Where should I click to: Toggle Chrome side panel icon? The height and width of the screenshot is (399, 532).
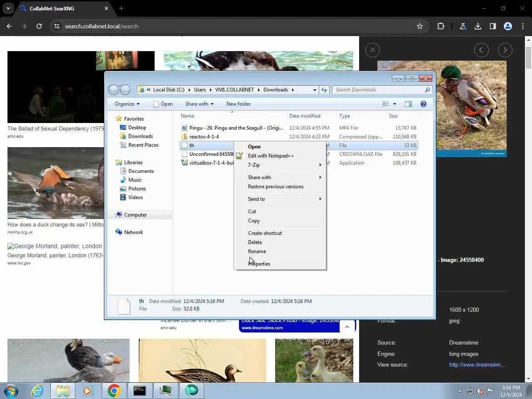[x=493, y=26]
